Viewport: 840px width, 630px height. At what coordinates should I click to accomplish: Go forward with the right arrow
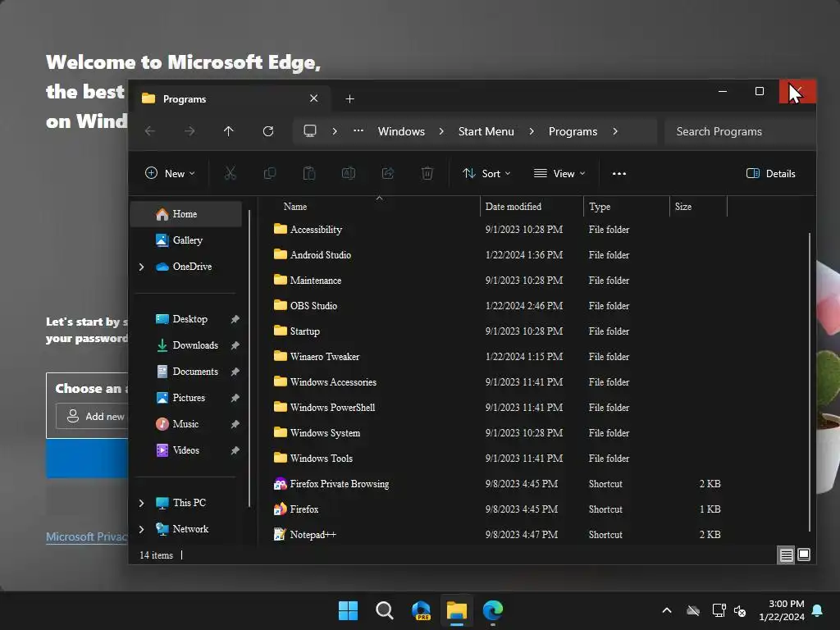[189, 131]
